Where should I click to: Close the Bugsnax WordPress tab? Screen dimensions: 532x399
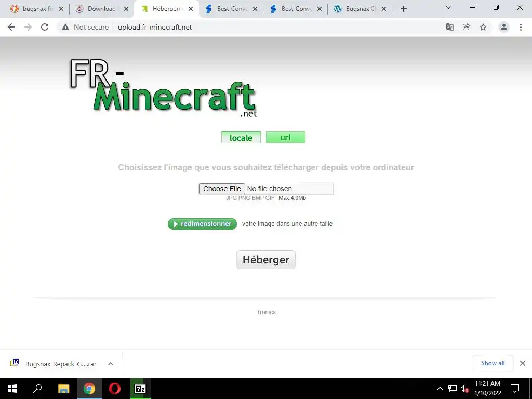pos(384,9)
